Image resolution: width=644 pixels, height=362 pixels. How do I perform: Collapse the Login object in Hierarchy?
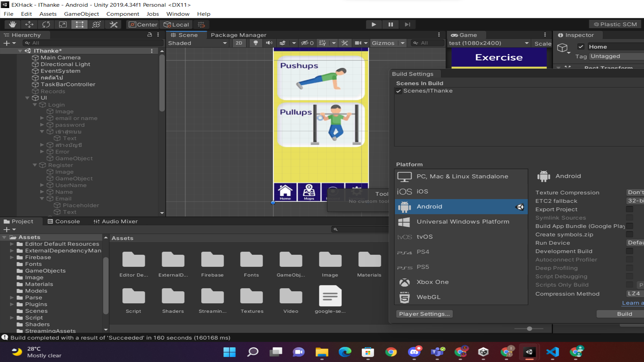click(35, 105)
